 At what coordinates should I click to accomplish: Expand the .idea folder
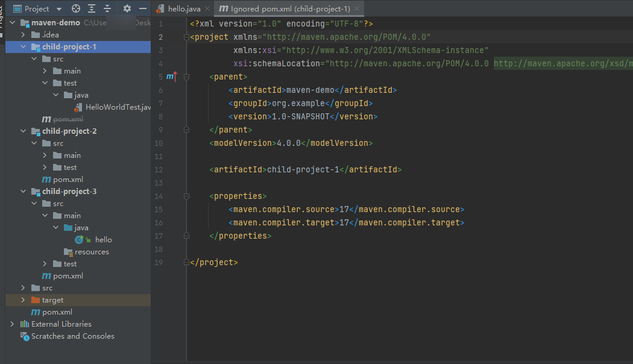click(24, 35)
